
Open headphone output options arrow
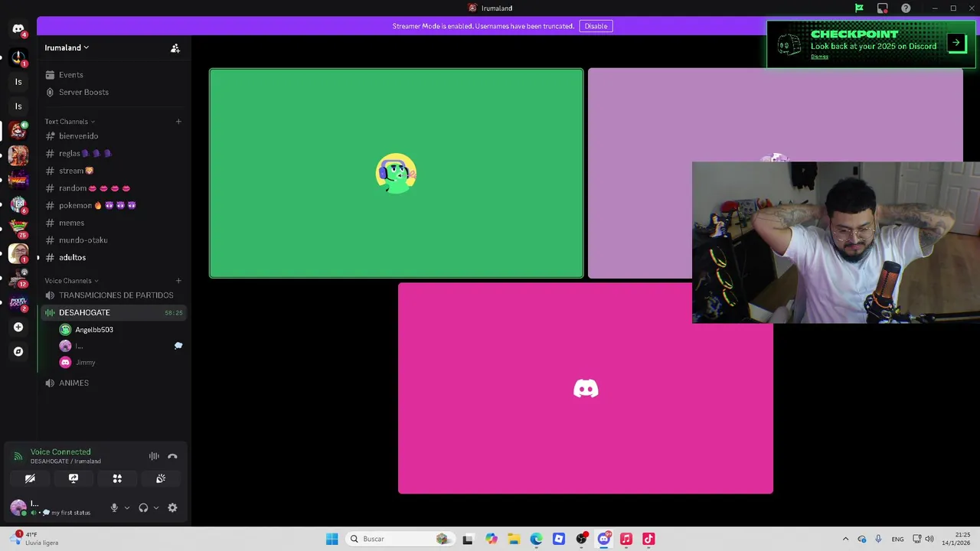(x=156, y=507)
